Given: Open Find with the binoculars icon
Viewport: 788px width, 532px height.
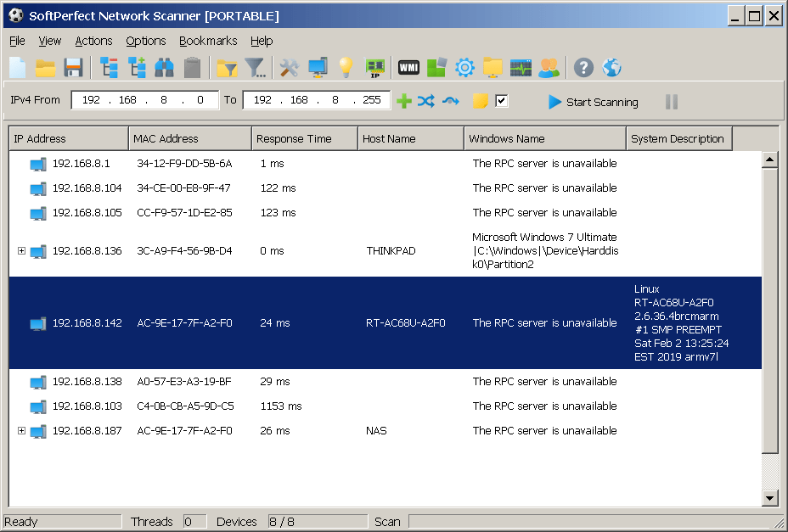Looking at the screenshot, I should coord(165,68).
